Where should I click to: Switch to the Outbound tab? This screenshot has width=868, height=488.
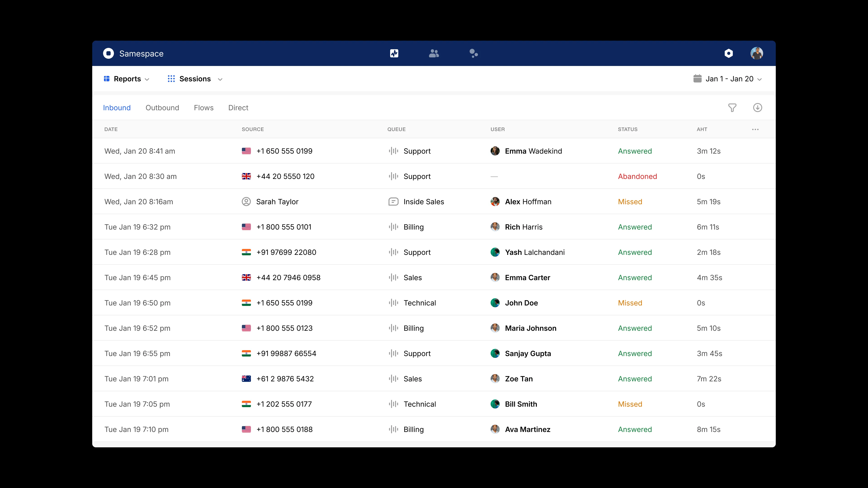[x=162, y=108]
